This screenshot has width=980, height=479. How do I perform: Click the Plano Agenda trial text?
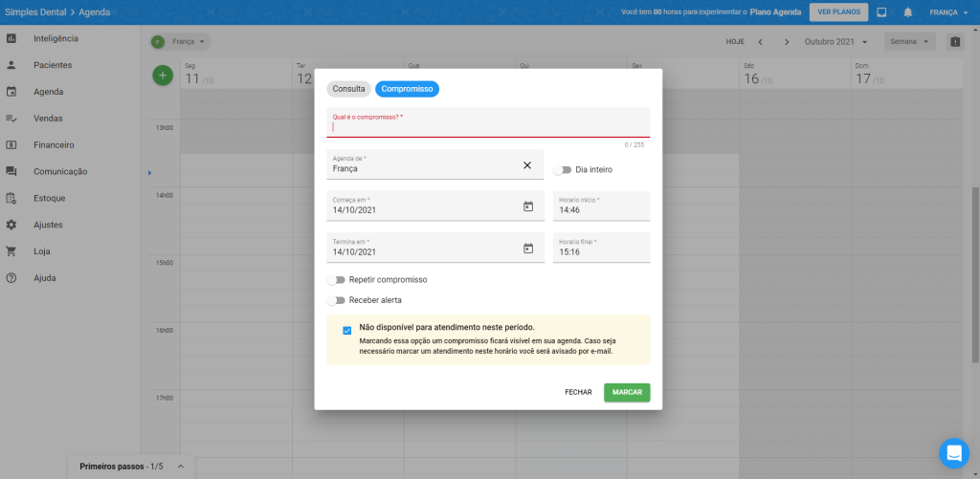tap(775, 11)
